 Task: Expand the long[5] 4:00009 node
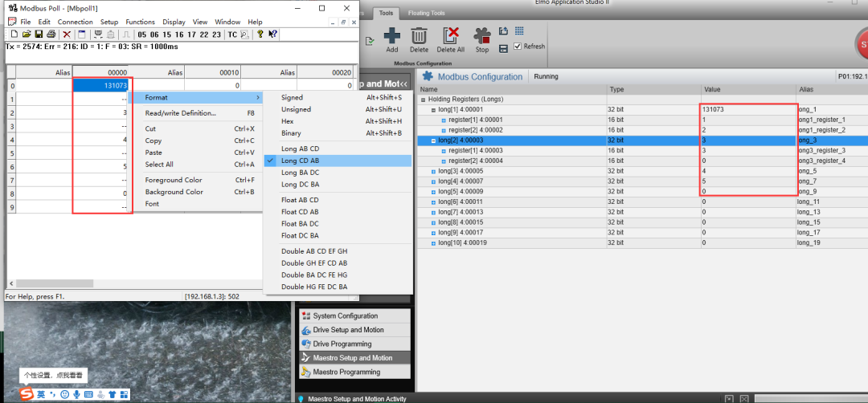coord(433,192)
